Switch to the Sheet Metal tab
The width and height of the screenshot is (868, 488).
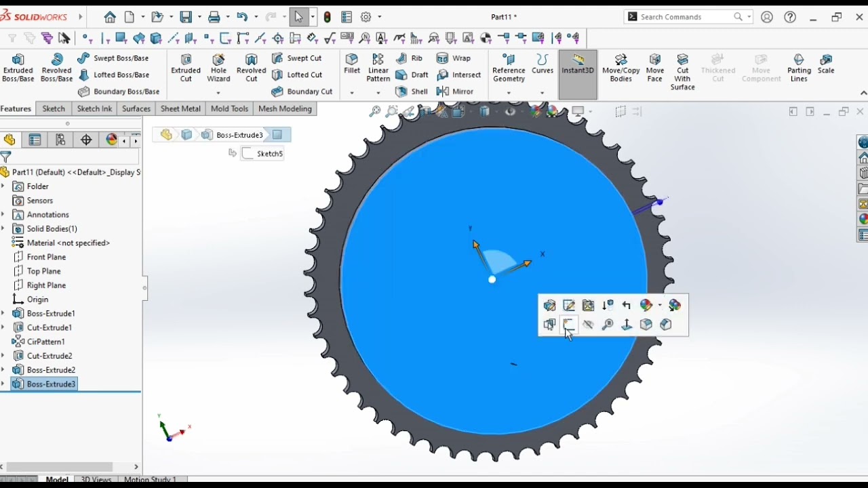pos(180,108)
